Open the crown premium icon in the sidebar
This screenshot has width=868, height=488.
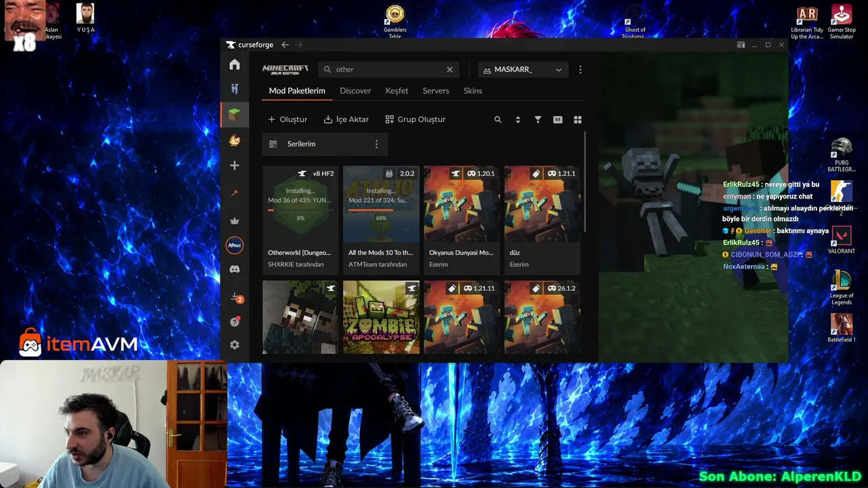pos(235,220)
